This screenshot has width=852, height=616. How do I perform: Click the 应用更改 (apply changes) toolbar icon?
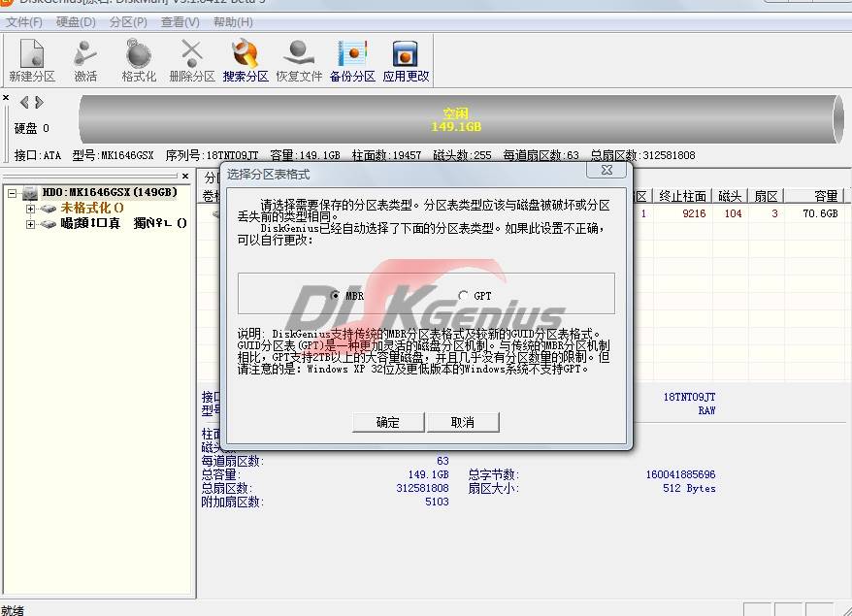click(406, 60)
